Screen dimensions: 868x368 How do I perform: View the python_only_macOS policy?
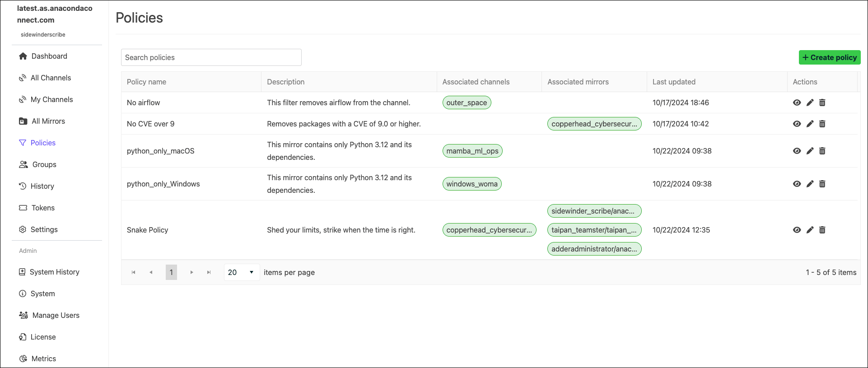point(797,151)
